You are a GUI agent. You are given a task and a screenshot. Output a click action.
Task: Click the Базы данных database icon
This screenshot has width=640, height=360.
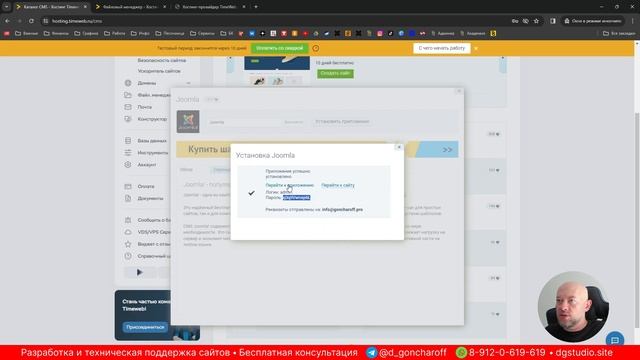[128, 141]
